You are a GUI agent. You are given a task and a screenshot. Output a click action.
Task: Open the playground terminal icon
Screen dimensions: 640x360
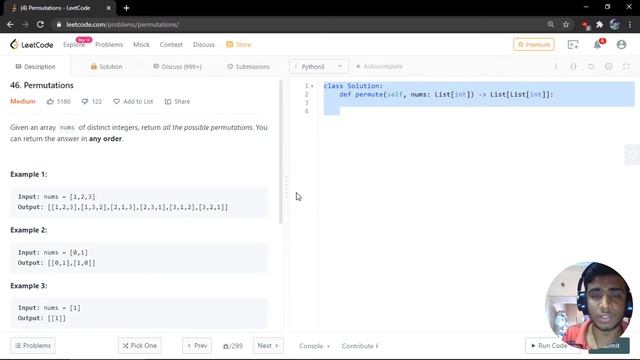(573, 44)
